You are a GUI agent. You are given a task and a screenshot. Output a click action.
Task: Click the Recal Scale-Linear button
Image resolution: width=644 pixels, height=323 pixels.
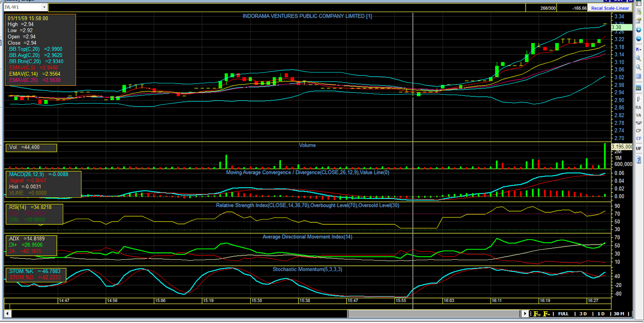tap(610, 8)
